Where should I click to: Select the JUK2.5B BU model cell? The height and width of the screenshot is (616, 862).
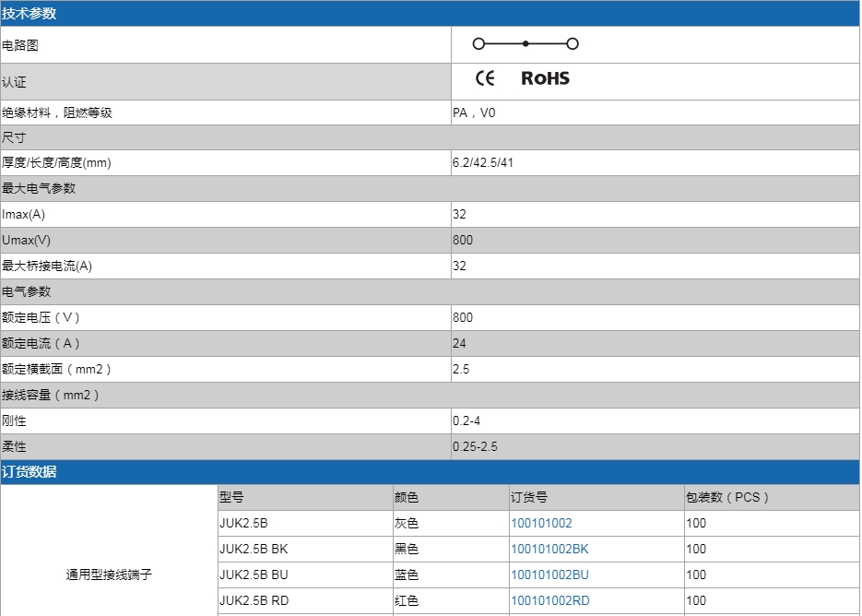254,575
